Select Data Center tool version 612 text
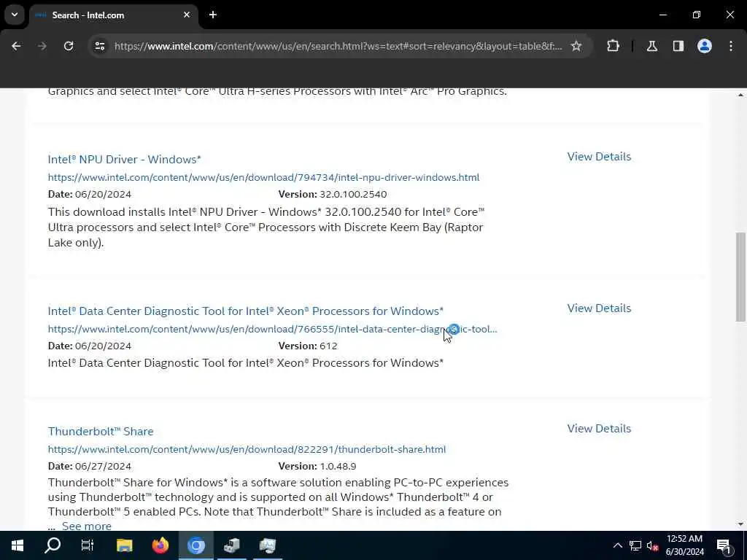Image resolution: width=747 pixels, height=560 pixels. coord(328,346)
